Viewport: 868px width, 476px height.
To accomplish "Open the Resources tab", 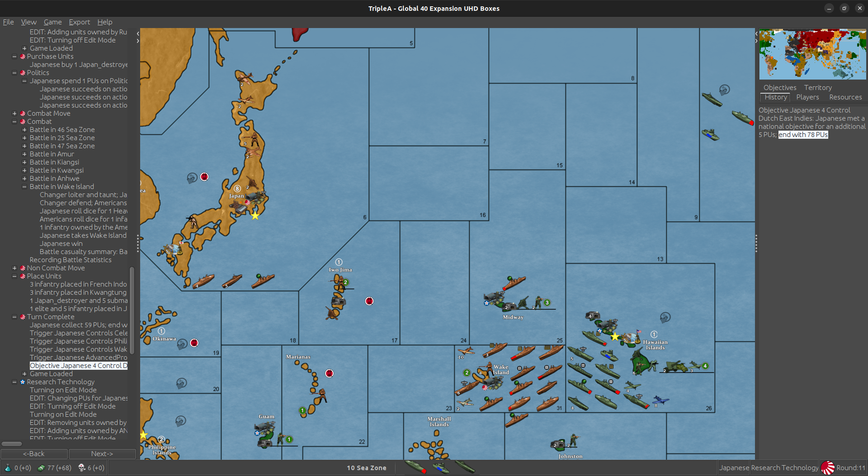I will point(845,97).
